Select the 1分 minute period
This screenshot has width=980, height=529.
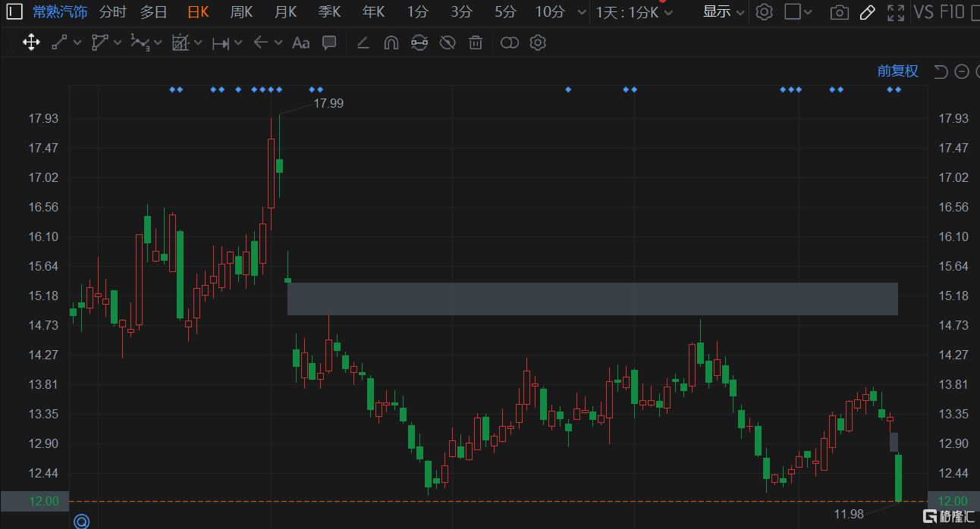pyautogui.click(x=417, y=11)
